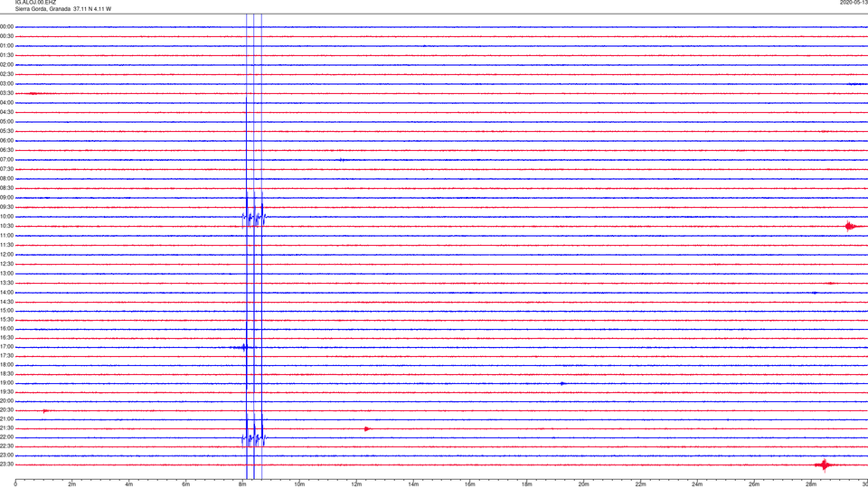Click the 4m axis tick label

(x=129, y=484)
